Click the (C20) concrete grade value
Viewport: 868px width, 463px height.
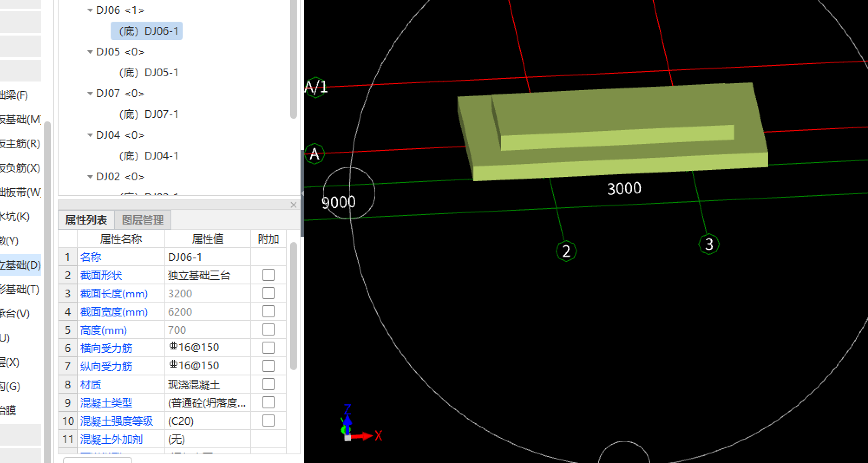[207, 421]
